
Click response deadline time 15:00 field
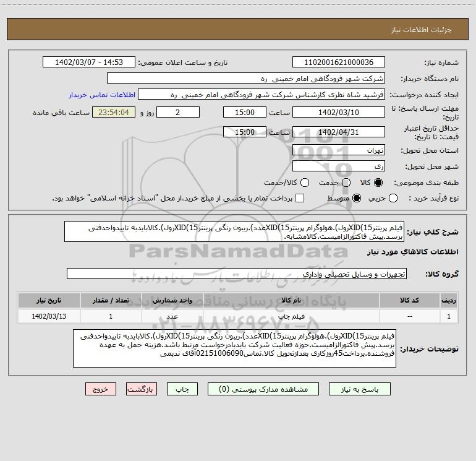245,112
